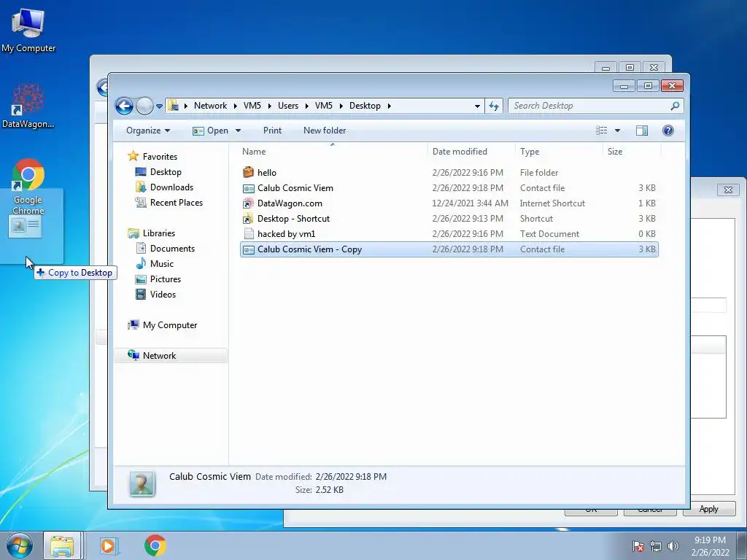Expand the arrow after Users breadcrumb
The width and height of the screenshot is (747, 560).
[x=306, y=106]
